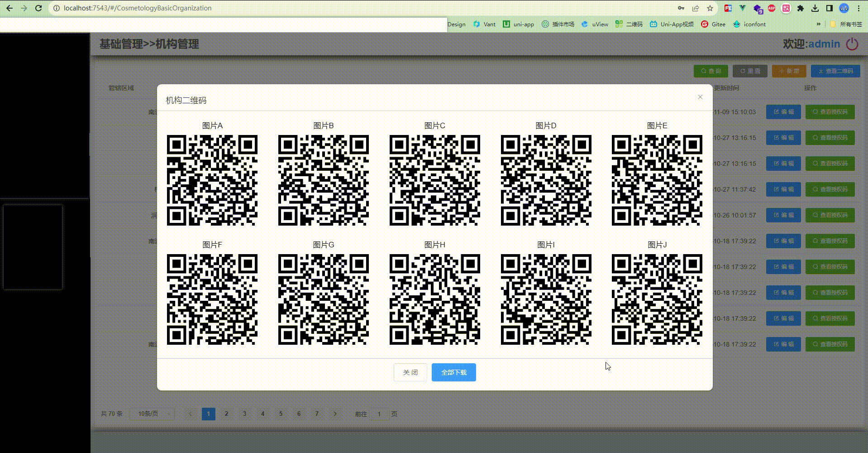Image resolution: width=868 pixels, height=453 pixels.
Task: Open the 二维码 bookmark
Action: pos(629,24)
